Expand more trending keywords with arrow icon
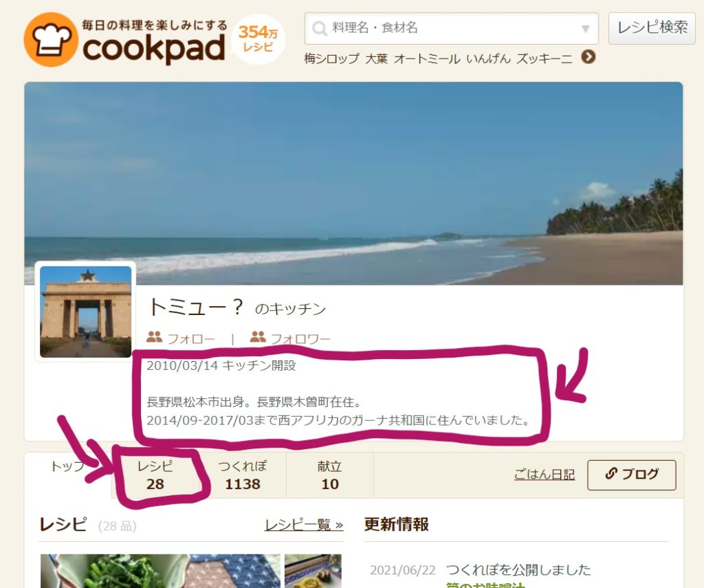 click(588, 57)
